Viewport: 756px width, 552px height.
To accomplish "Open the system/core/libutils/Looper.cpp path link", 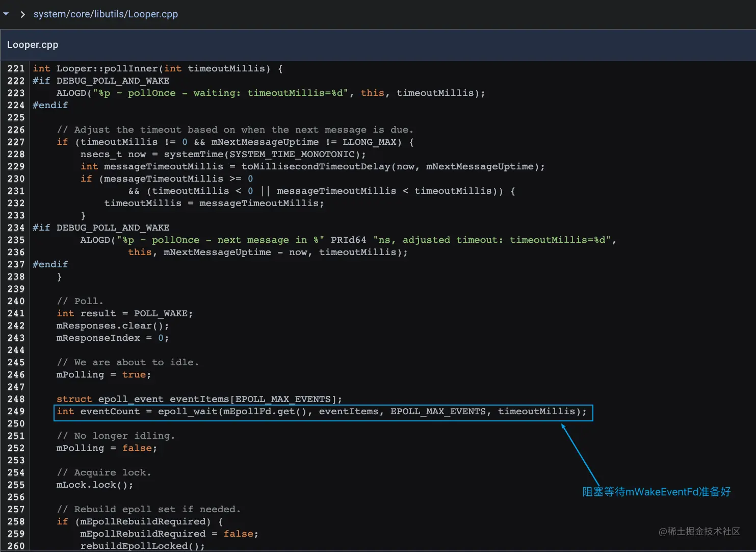I will tap(106, 14).
